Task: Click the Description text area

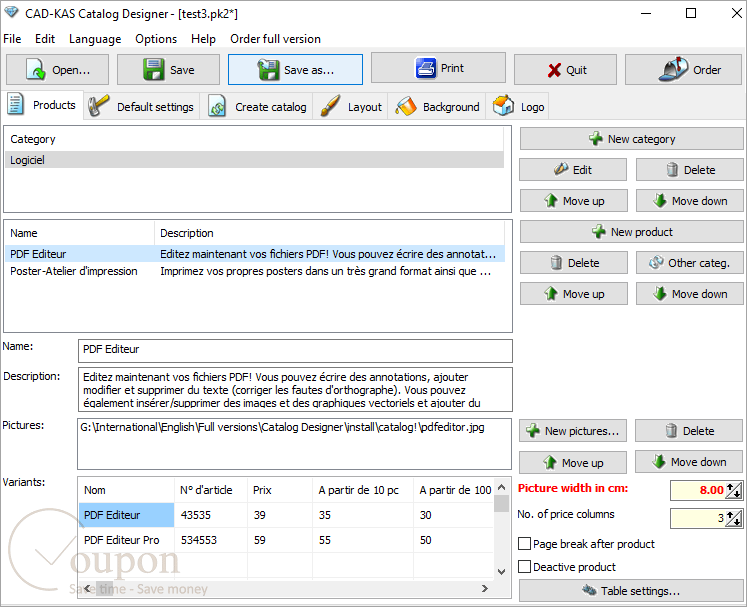Action: pyautogui.click(x=295, y=389)
